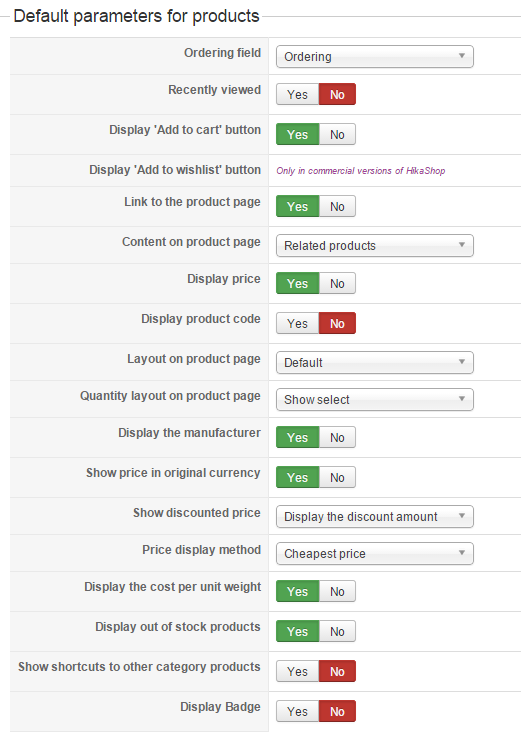
Task: Choose No for Display out of stock products
Action: point(337,631)
